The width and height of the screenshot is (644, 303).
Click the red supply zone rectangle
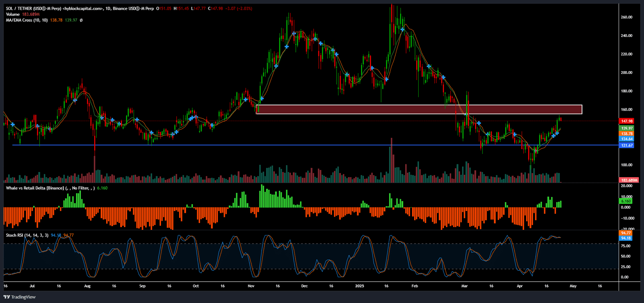click(x=419, y=109)
